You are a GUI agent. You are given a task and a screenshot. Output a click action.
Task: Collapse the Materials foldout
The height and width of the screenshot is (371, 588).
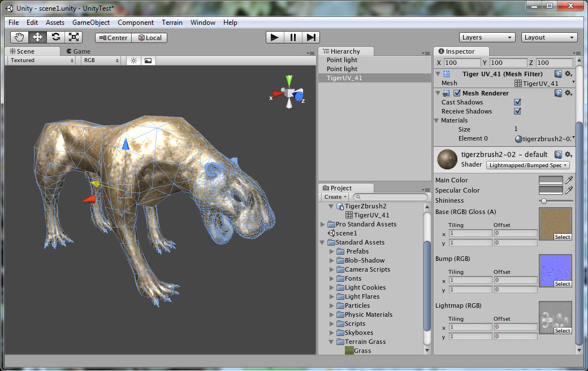pyautogui.click(x=436, y=120)
